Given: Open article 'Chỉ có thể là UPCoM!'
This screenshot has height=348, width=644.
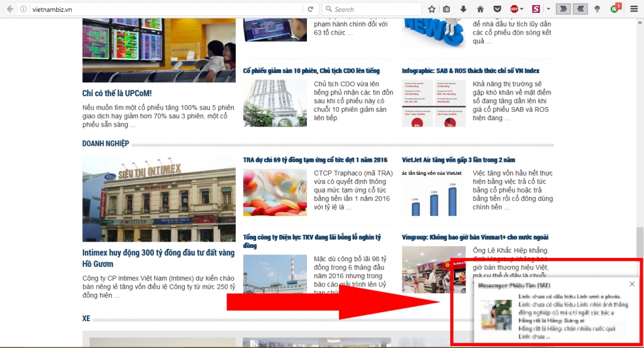Looking at the screenshot, I should (117, 93).
